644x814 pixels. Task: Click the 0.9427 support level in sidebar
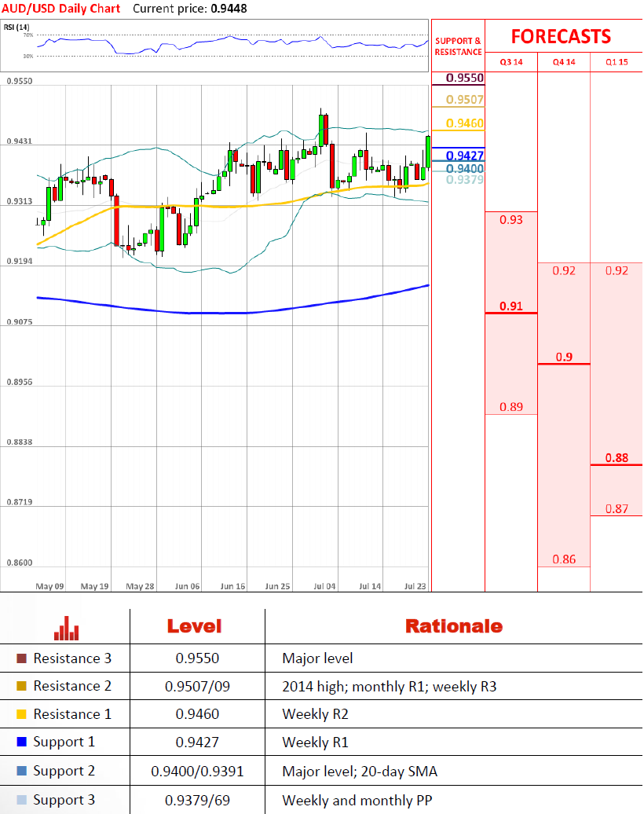(x=464, y=156)
